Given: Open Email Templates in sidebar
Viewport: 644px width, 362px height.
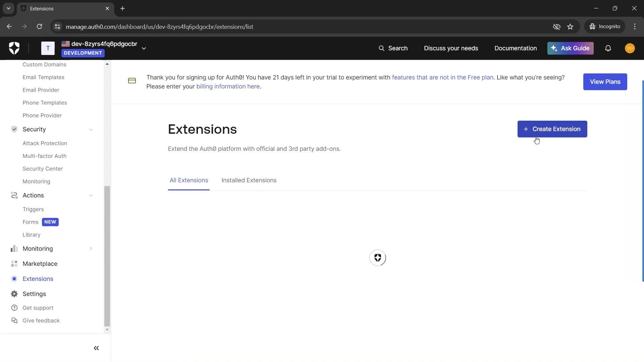Looking at the screenshot, I should [x=43, y=77].
